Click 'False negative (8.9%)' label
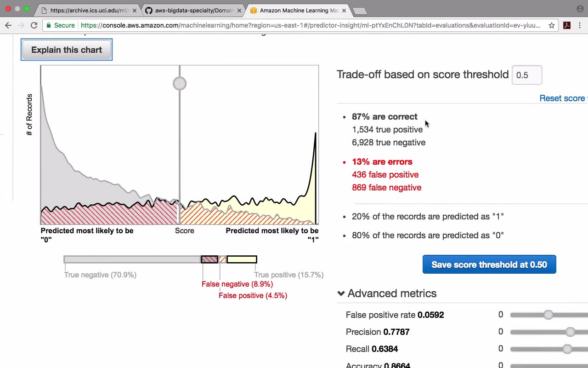 coord(237,284)
